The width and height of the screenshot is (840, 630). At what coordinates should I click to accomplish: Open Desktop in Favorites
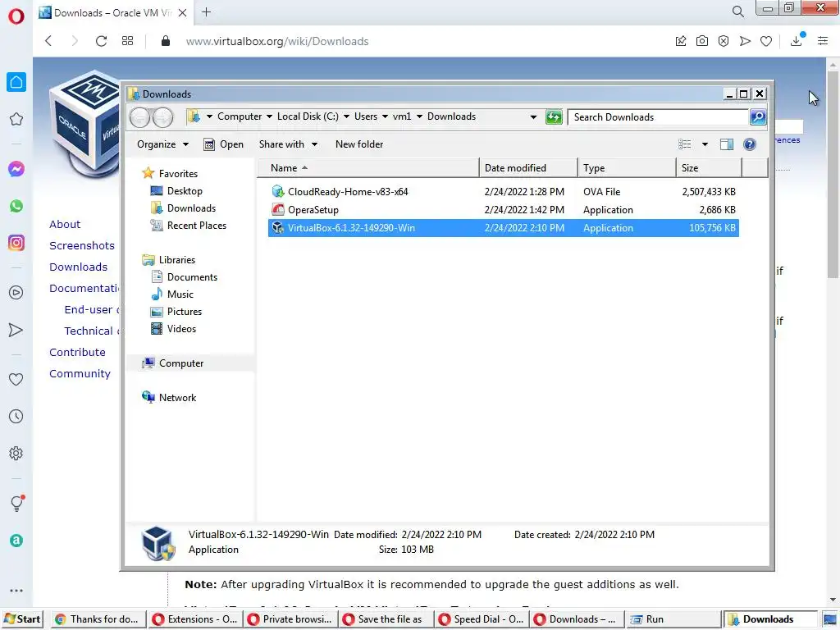pos(176,191)
